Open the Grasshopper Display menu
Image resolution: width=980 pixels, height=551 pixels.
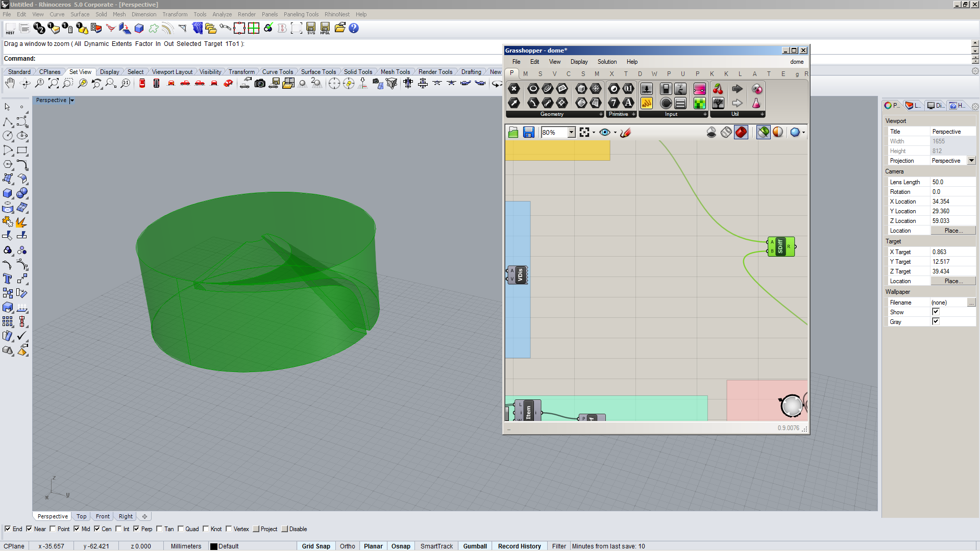coord(579,62)
